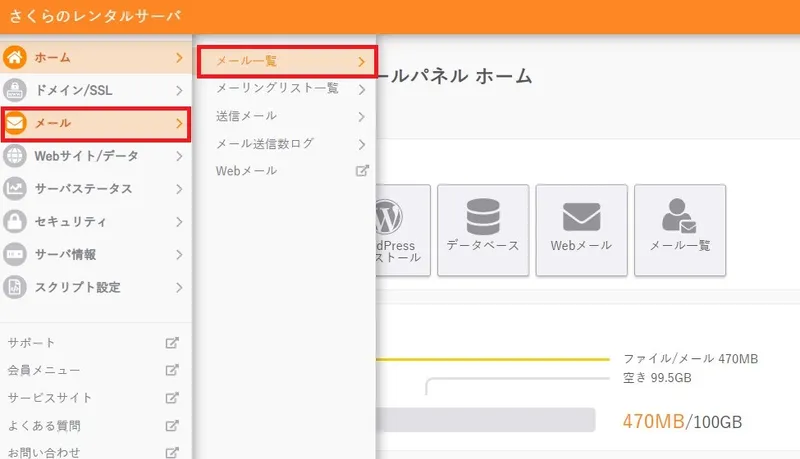The width and height of the screenshot is (800, 459).
Task: Open the ホーム sidebar menu item
Action: [96, 58]
